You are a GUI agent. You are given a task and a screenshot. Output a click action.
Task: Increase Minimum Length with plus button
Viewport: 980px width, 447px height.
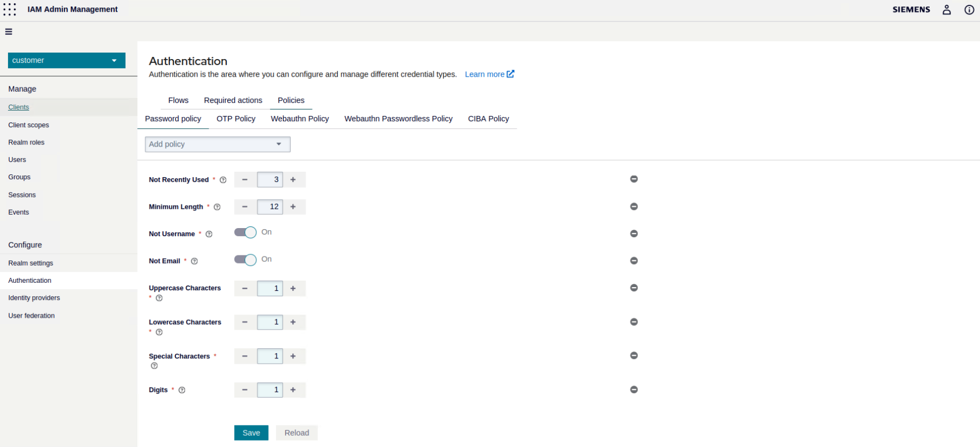point(293,207)
